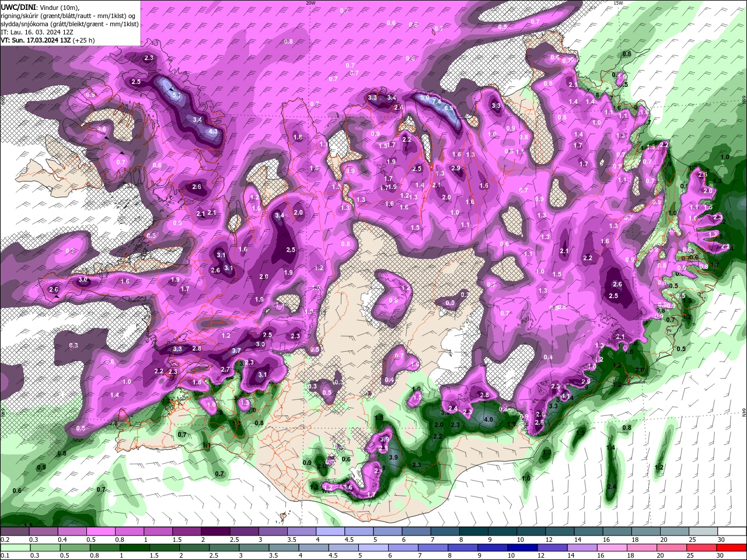Select white swatch after 30 in upper legend
This screenshot has height=560, width=747.
point(732,531)
